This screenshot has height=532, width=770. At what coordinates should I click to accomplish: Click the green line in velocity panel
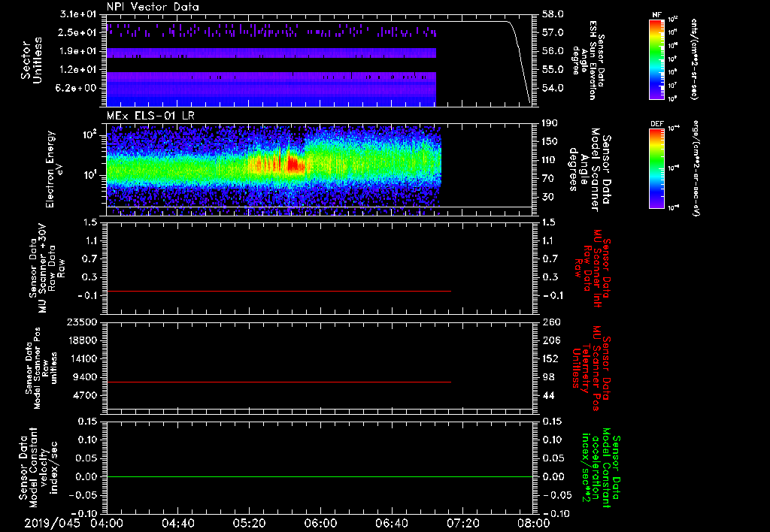[x=320, y=476]
